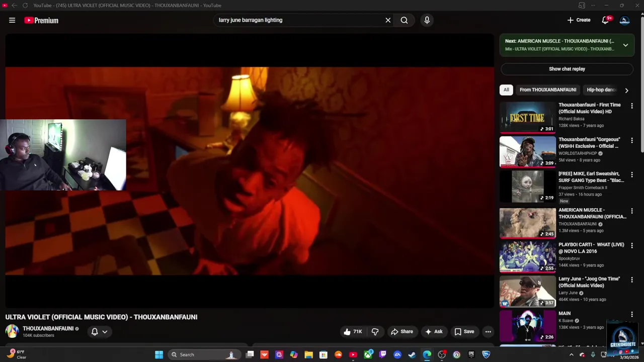Open Windows Start menu
This screenshot has height=362, width=644.
point(159,354)
